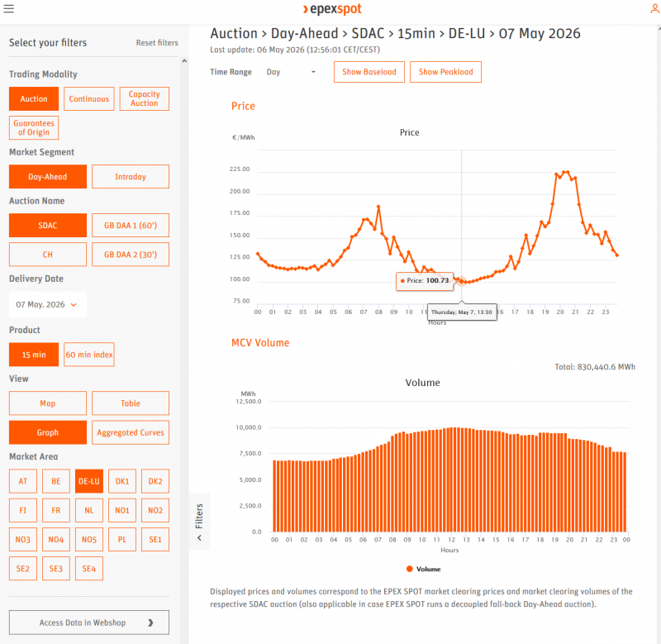Click the Price chart title

[409, 132]
